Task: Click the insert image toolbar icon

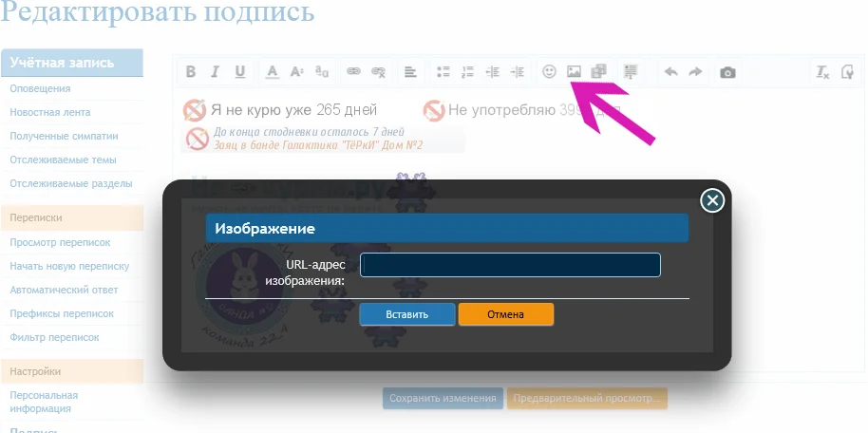Action: [x=574, y=71]
